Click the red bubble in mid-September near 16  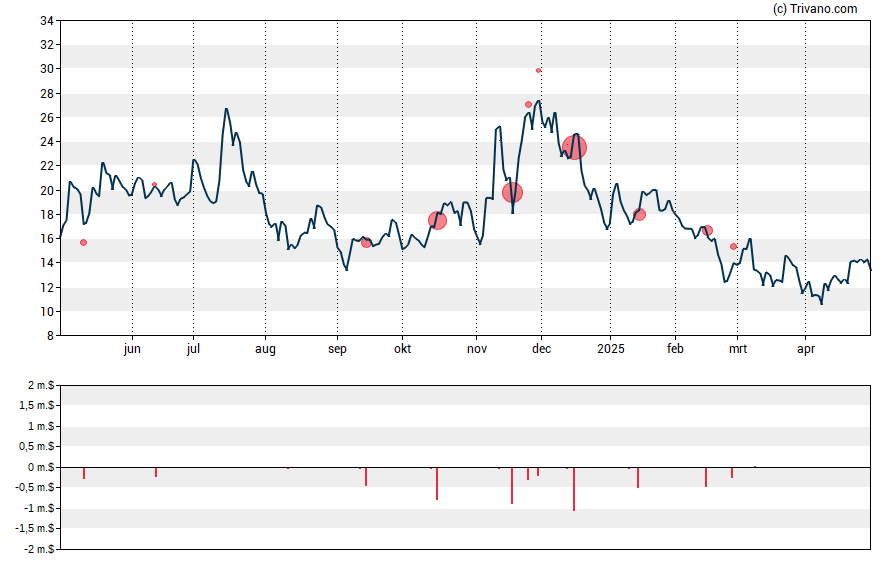coord(366,242)
